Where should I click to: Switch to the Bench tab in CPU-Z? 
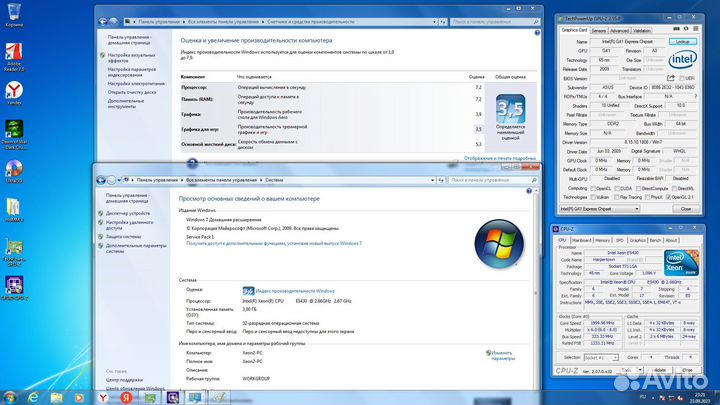tap(655, 240)
